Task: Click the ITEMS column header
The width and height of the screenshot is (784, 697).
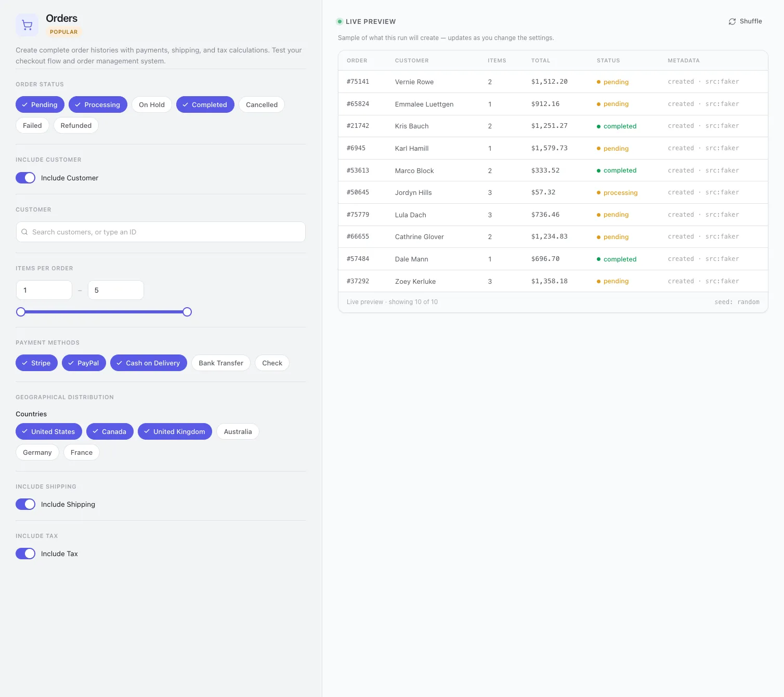Action: [x=496, y=60]
